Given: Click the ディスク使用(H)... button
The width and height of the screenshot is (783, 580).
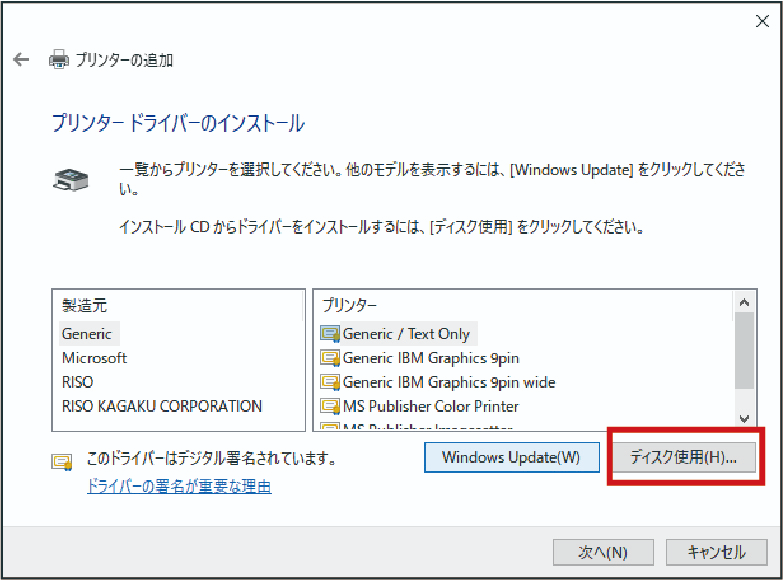Looking at the screenshot, I should click(684, 457).
